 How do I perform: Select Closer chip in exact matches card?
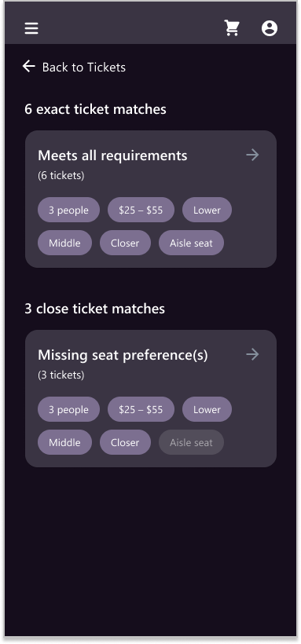125,243
